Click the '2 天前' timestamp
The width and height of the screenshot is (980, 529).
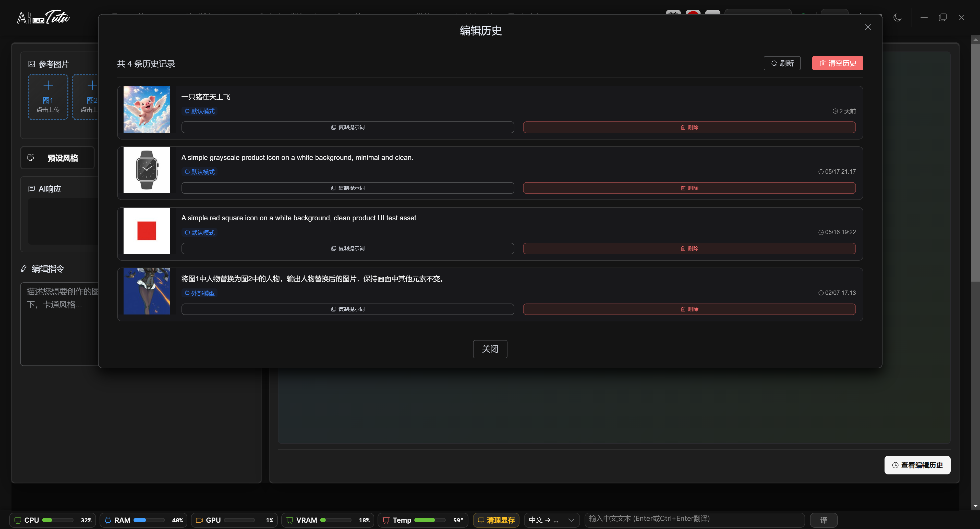pos(844,111)
